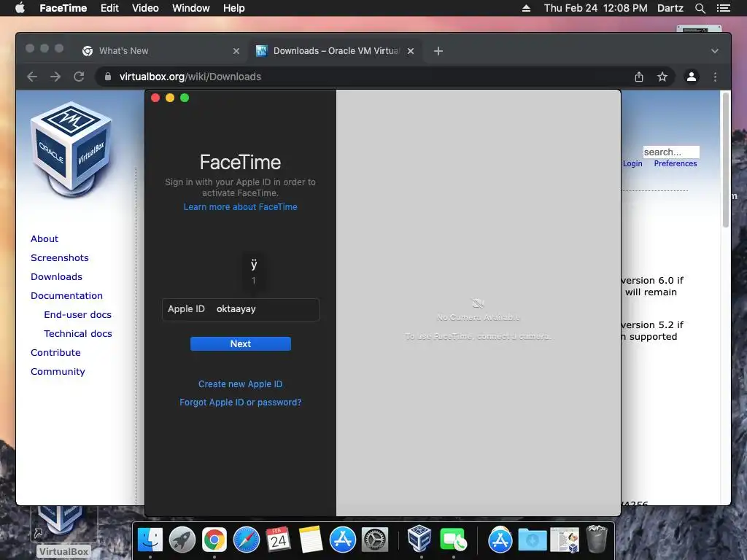Click the Dartz user name in the menu bar
Image resolution: width=747 pixels, height=560 pixels.
click(670, 8)
